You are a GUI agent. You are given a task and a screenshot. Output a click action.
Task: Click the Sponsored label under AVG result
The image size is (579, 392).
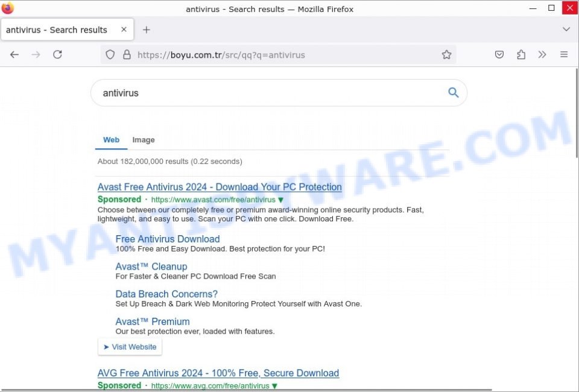pos(119,385)
